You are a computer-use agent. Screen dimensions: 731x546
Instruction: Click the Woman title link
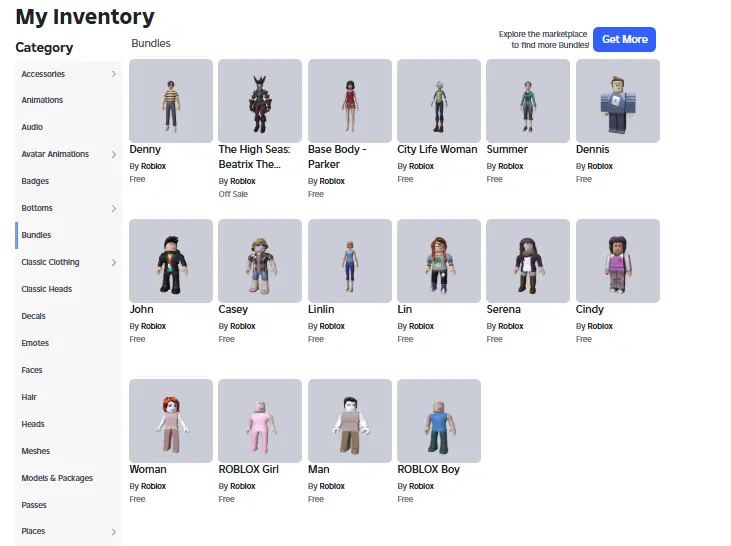point(148,470)
